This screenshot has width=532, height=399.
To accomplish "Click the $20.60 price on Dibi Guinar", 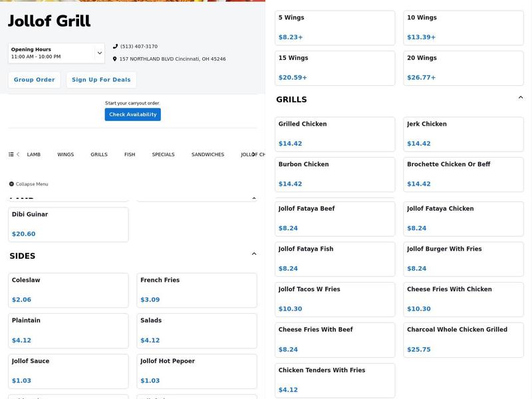I will tap(24, 234).
